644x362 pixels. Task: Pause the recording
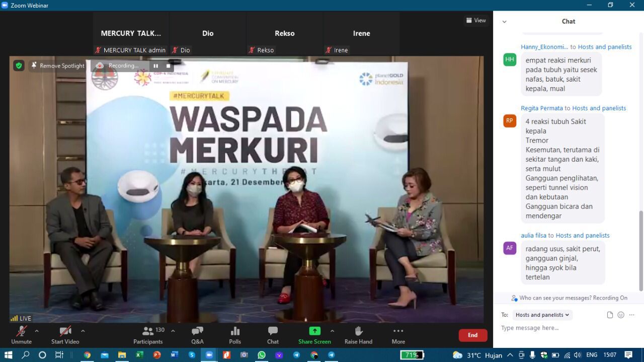point(156,66)
